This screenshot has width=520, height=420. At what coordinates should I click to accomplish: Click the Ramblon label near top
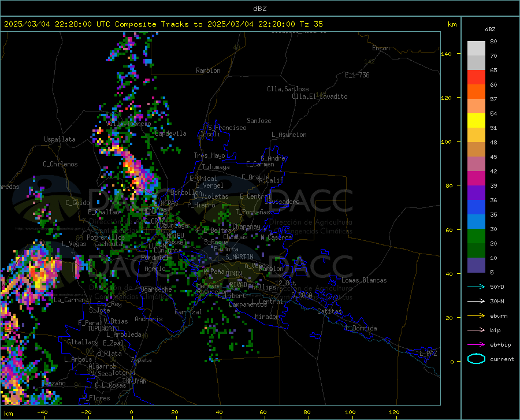(208, 70)
